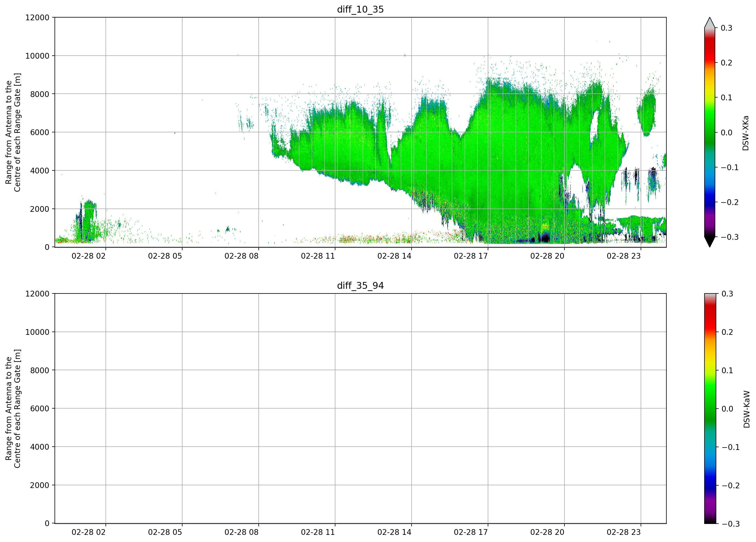Click the y-axis range label of diff_10_35 plot
756x542 pixels.
coord(13,132)
